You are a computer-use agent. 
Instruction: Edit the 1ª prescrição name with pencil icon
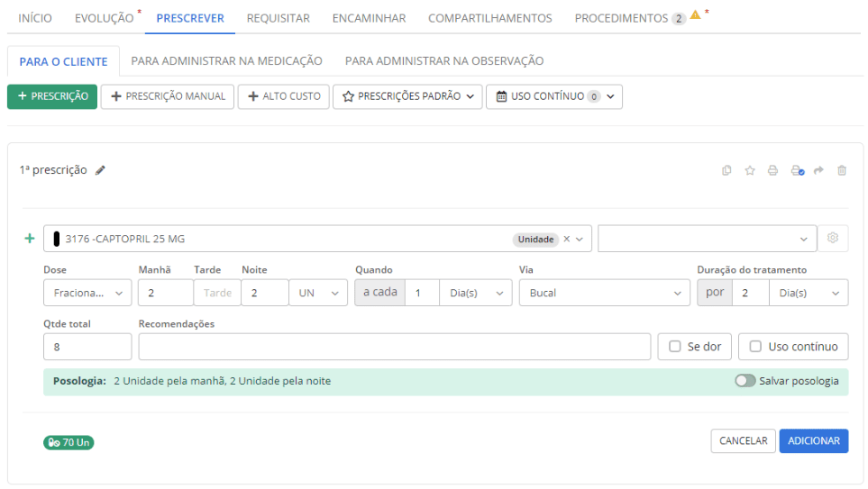click(x=100, y=170)
